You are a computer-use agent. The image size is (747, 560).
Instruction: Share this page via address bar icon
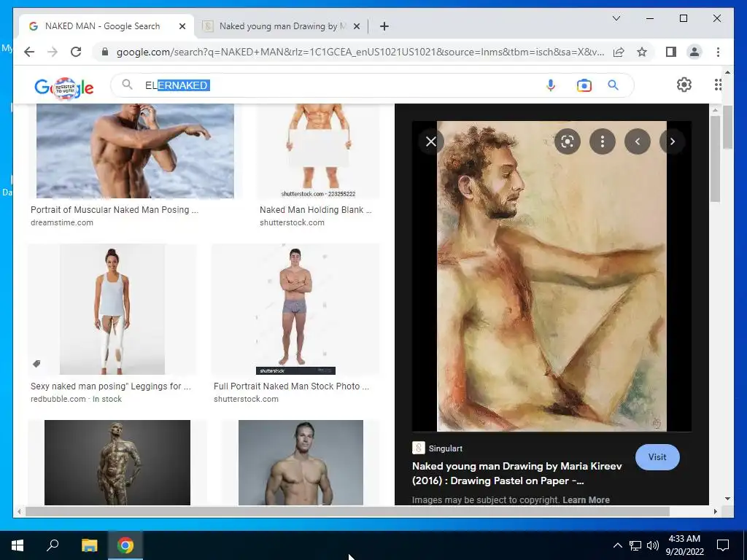[619, 52]
